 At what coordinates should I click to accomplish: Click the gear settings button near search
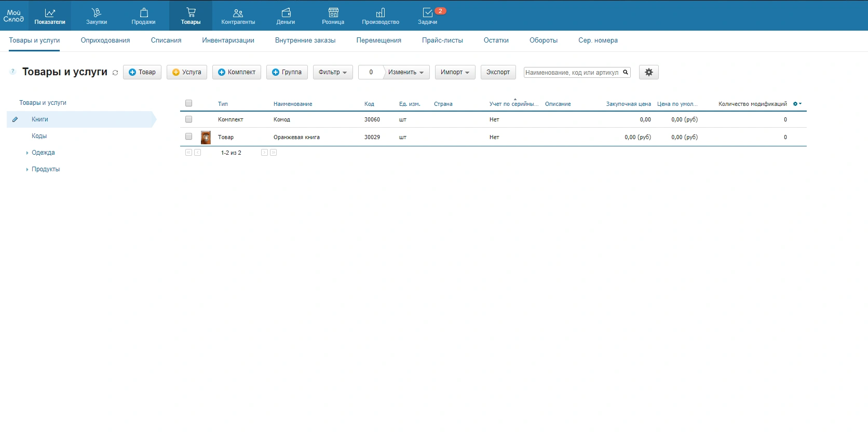click(x=648, y=72)
